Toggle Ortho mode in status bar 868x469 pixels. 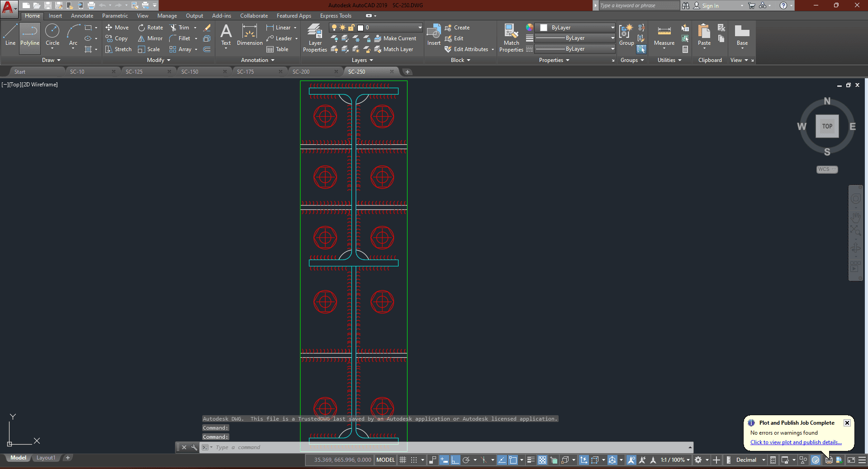(x=455, y=460)
